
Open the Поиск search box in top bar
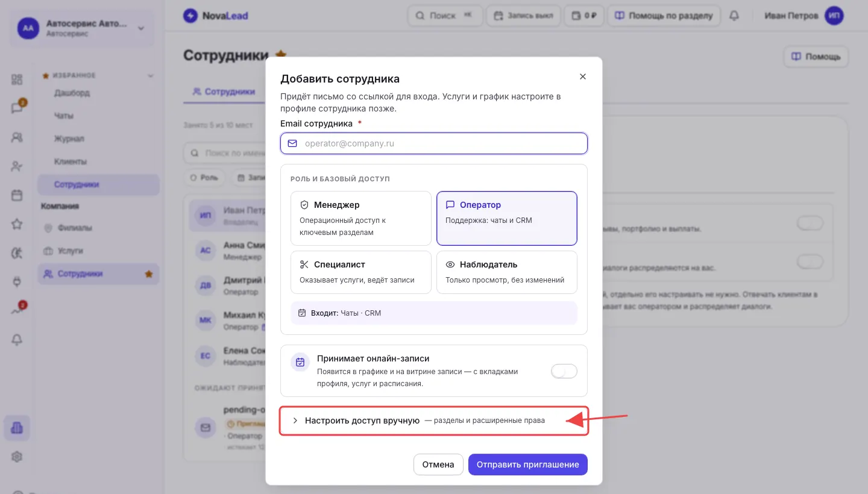tap(445, 16)
